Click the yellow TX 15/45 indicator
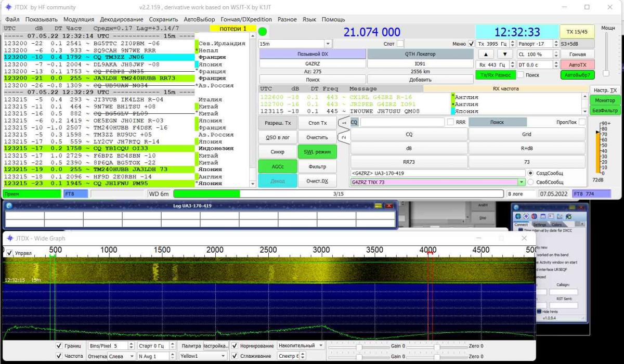Image resolution: width=624 pixels, height=364 pixels. [577, 32]
